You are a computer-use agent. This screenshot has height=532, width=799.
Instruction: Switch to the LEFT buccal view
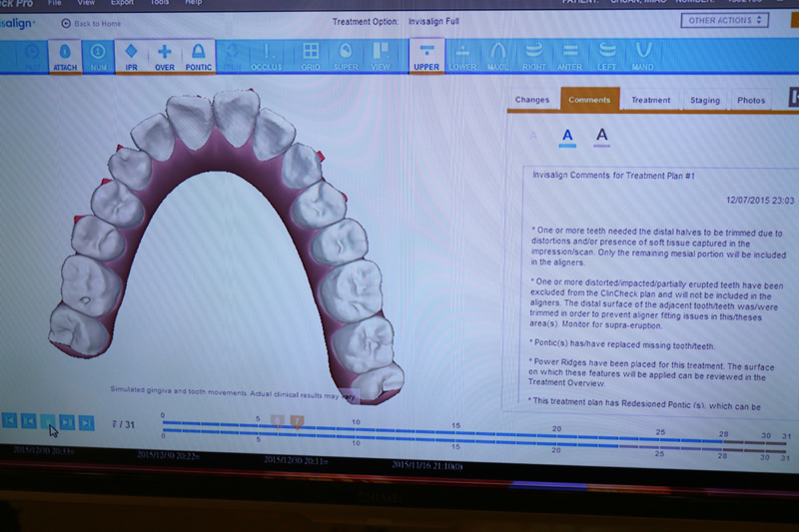tap(606, 57)
